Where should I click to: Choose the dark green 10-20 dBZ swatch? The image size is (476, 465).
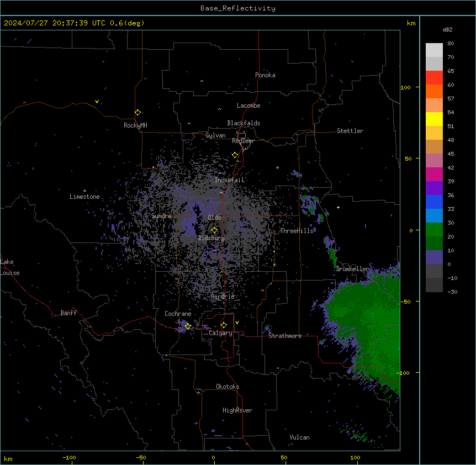click(434, 243)
